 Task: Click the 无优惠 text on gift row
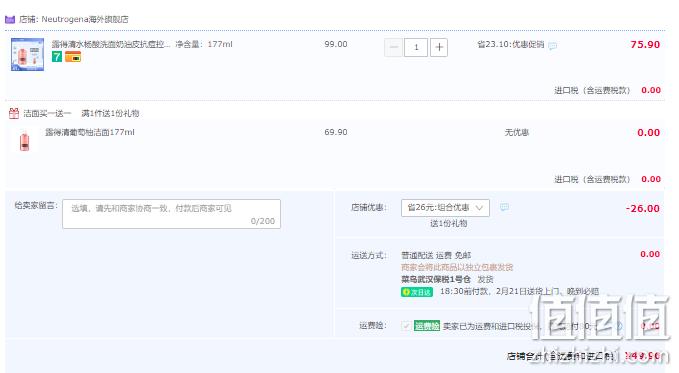click(517, 133)
